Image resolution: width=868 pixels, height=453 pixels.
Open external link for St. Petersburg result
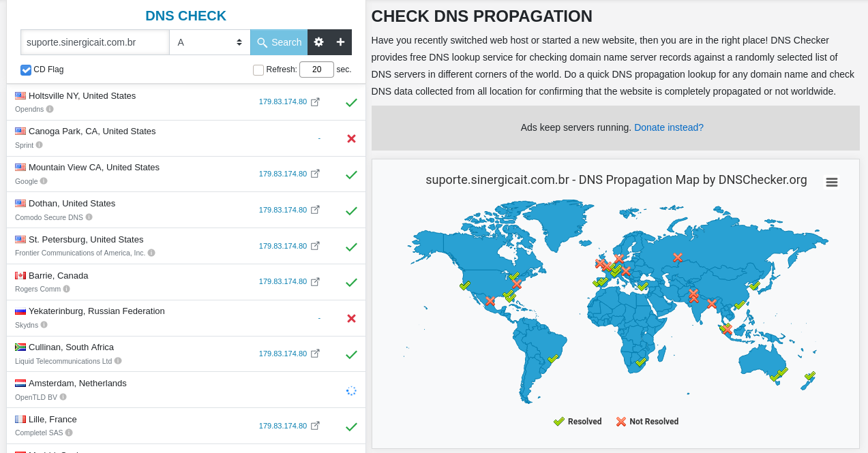(x=315, y=246)
